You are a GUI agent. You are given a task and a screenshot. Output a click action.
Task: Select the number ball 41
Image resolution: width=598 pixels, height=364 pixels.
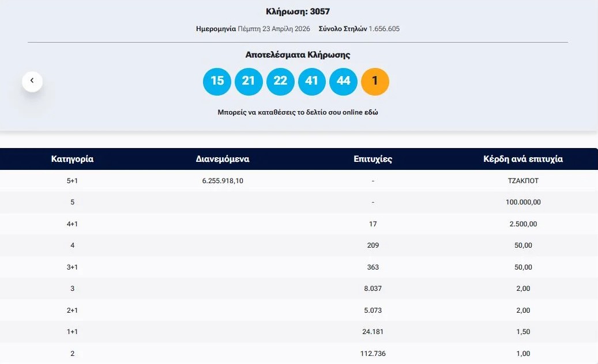312,81
